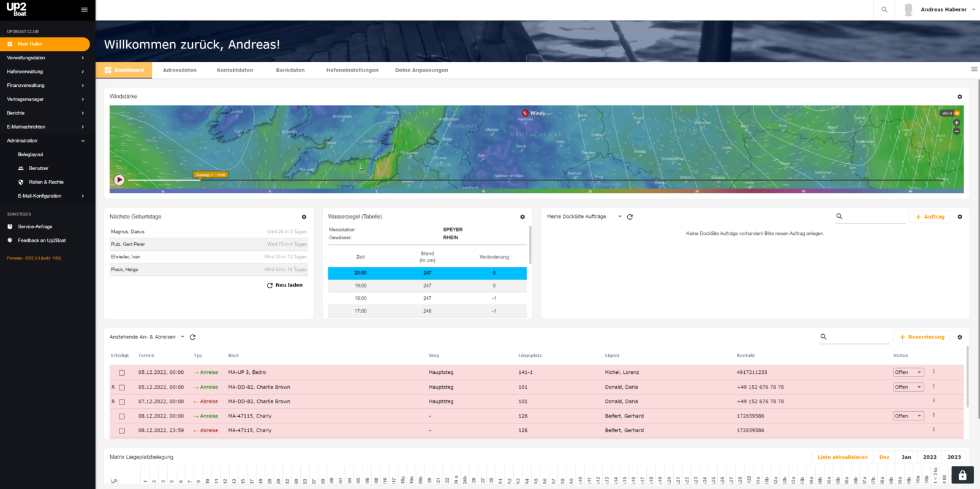Viewport: 980px width, 489px height.
Task: Open row menu for 07.12.2022 Abreise
Action: [x=934, y=401]
